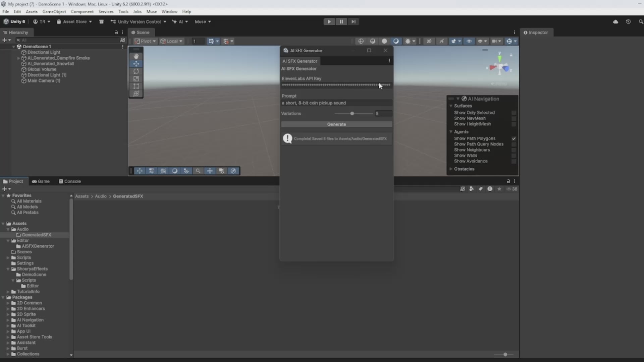This screenshot has width=644, height=362.
Task: Toggle Show Path Polygons checkbox
Action: click(x=514, y=138)
